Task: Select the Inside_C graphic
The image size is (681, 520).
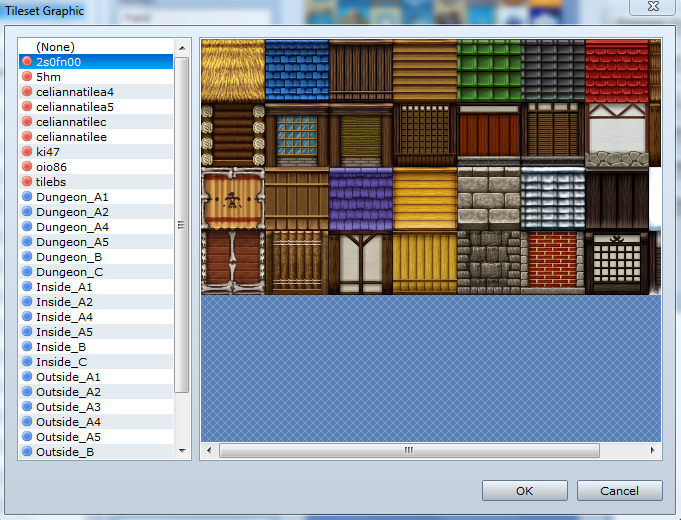Action: [x=96, y=361]
